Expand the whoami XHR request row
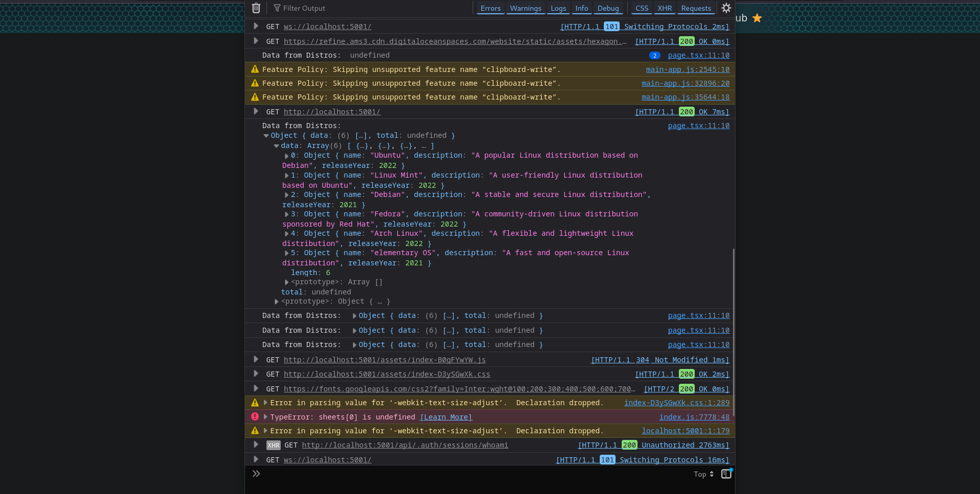The height and width of the screenshot is (494, 980). click(x=256, y=444)
